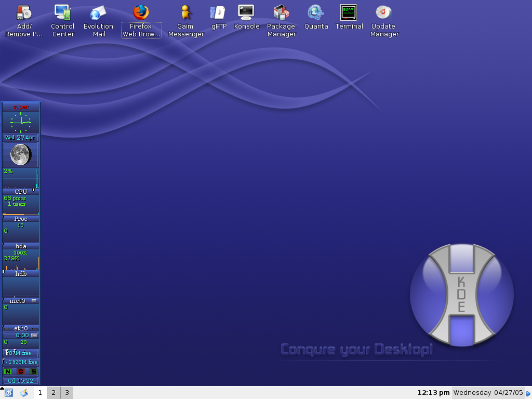
Task: Click the Proc panel label
Action: (x=21, y=219)
